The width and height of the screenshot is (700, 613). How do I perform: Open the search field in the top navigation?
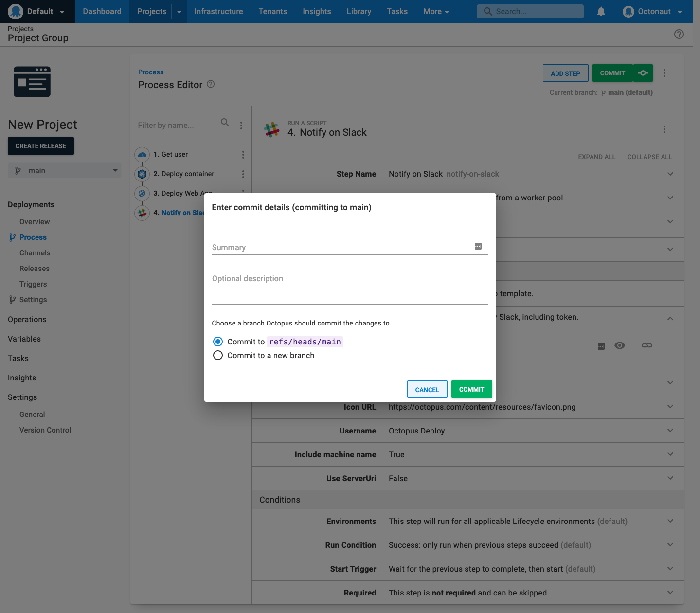tap(530, 11)
